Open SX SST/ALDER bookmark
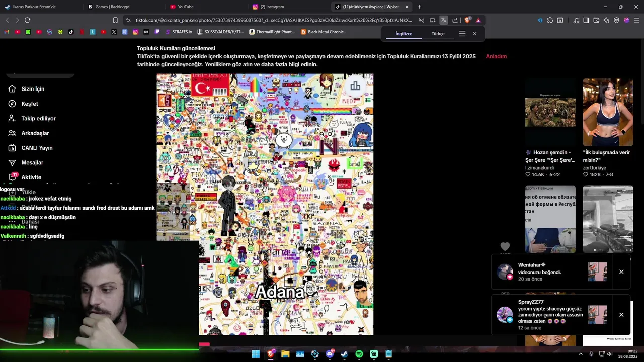 coord(220,32)
